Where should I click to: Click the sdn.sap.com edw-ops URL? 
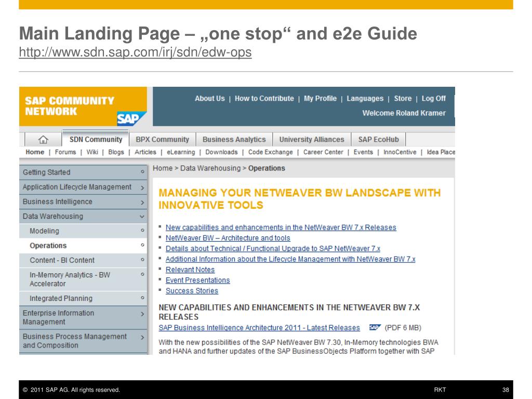pos(135,52)
